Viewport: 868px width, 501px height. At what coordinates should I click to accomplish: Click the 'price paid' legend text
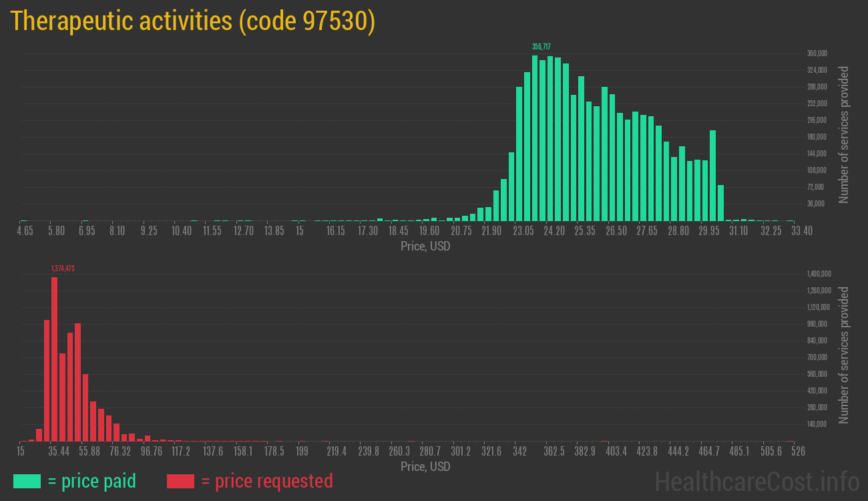[92, 481]
